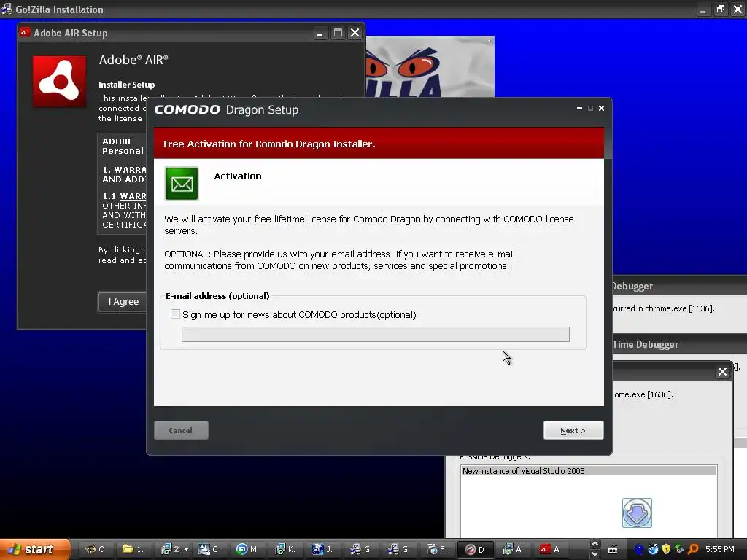This screenshot has height=560, width=747.
Task: Click the Go!Zilla logo banner image
Action: [x=430, y=66]
